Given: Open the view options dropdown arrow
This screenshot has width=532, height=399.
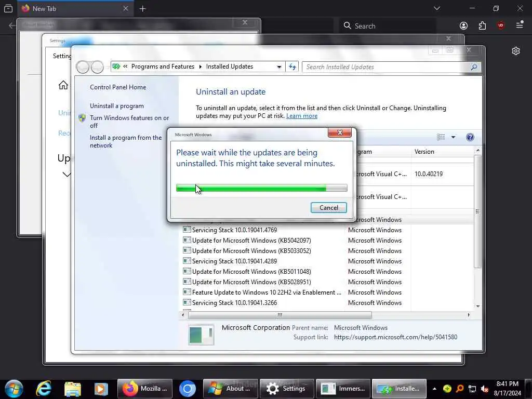Looking at the screenshot, I should click(x=453, y=137).
